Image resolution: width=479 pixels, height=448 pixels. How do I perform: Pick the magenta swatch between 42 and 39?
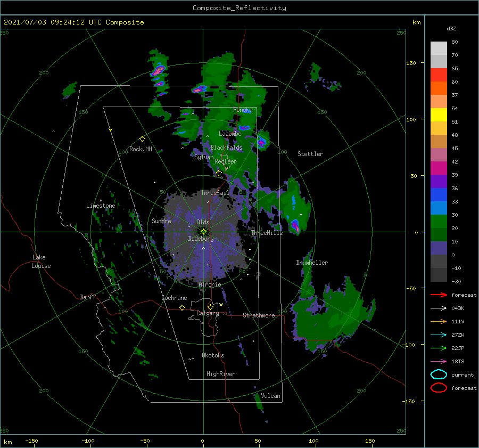pyautogui.click(x=439, y=168)
